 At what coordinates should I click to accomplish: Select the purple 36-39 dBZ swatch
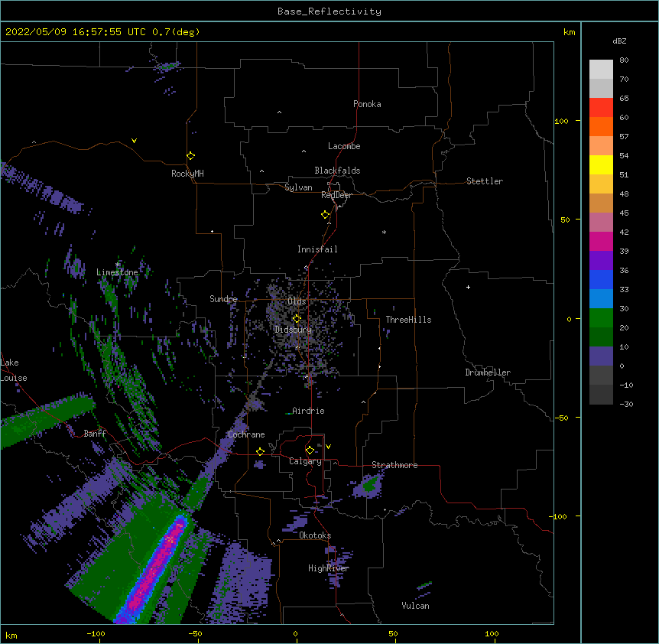[x=601, y=261]
